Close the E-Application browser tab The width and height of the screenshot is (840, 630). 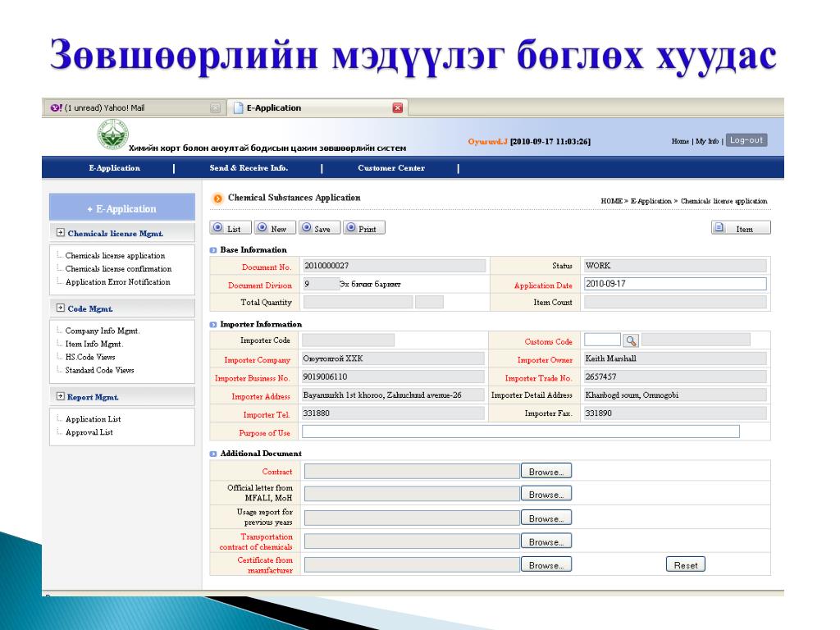tap(398, 107)
